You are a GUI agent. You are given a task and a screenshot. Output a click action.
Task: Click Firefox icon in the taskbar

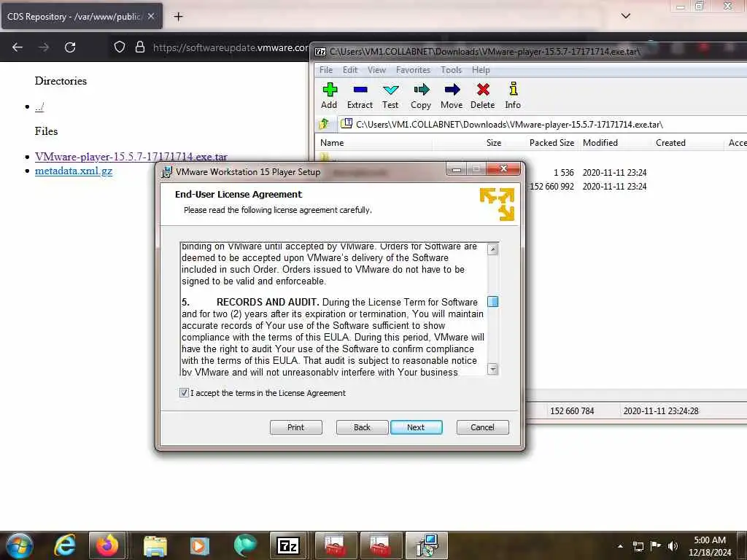(x=107, y=545)
